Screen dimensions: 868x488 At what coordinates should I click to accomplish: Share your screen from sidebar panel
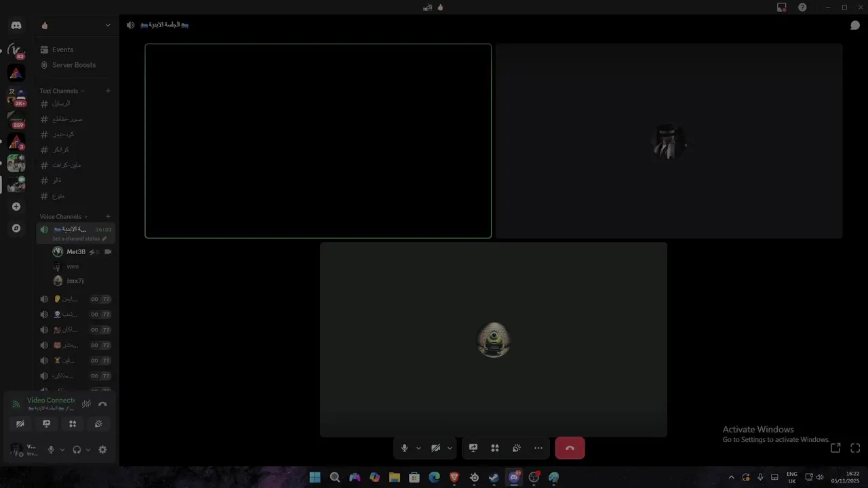[46, 424]
